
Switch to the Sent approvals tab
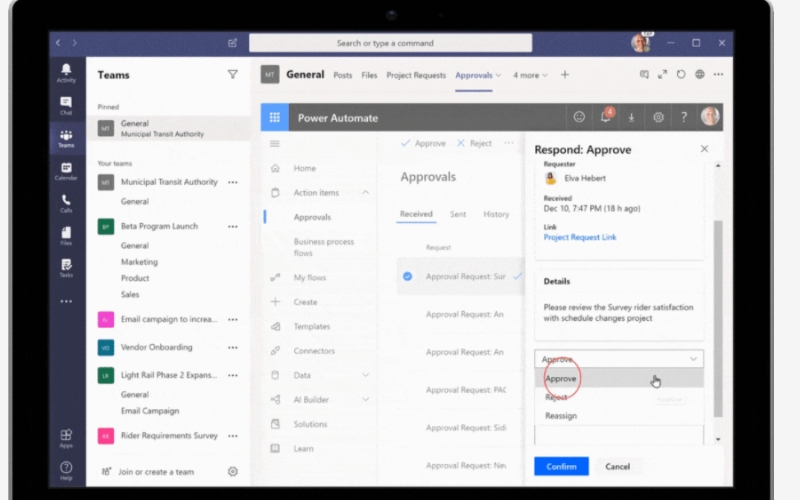point(458,214)
